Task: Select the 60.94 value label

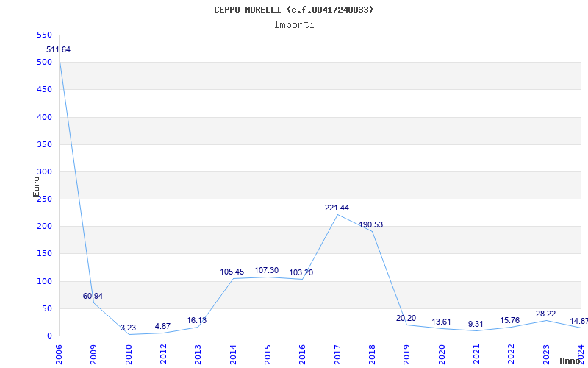Action: [93, 296]
